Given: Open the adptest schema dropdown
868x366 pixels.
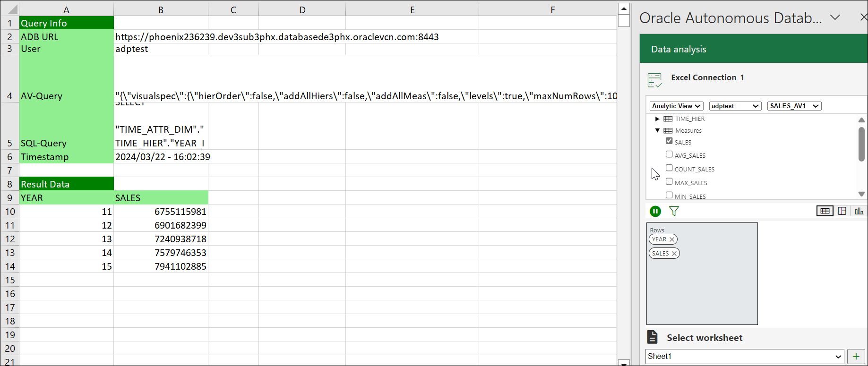Looking at the screenshot, I should (x=735, y=106).
